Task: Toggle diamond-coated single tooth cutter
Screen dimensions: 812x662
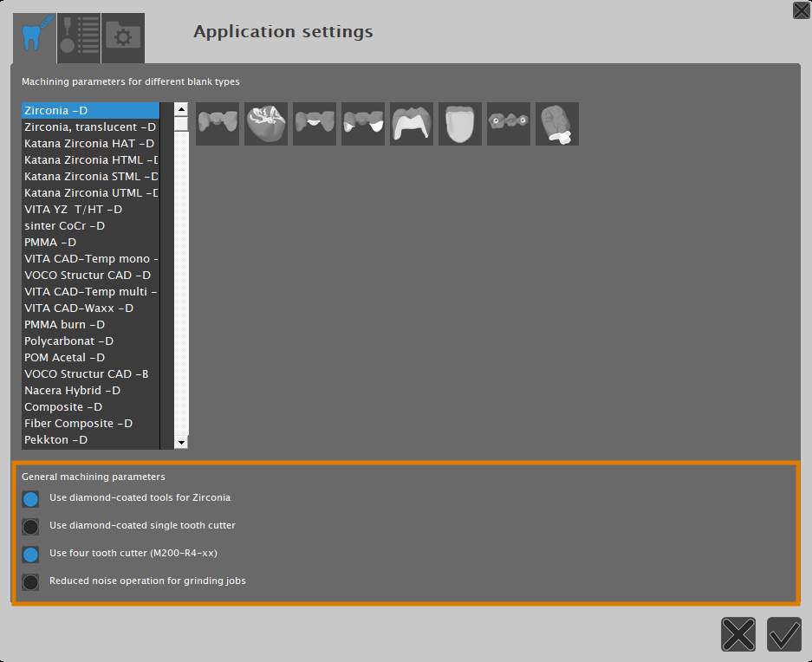Action: tap(30, 527)
